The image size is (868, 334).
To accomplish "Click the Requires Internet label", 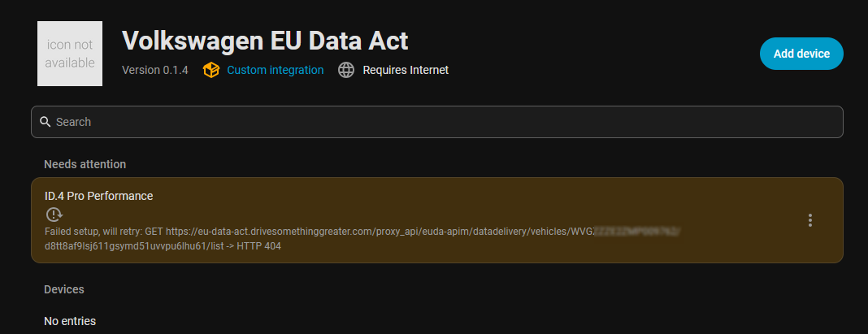I will click(x=406, y=71).
